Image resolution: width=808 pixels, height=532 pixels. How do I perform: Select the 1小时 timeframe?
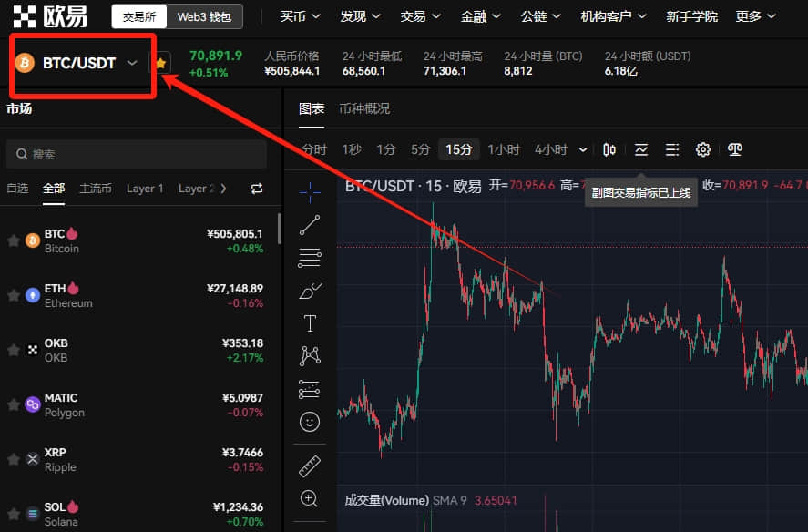tap(504, 149)
